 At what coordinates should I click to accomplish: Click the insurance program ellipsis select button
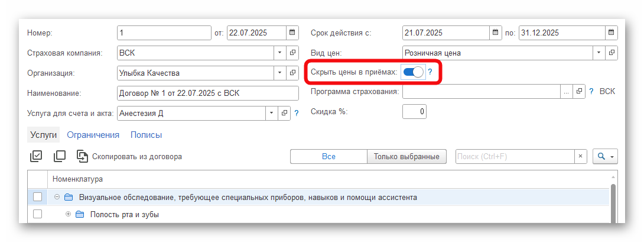567,92
